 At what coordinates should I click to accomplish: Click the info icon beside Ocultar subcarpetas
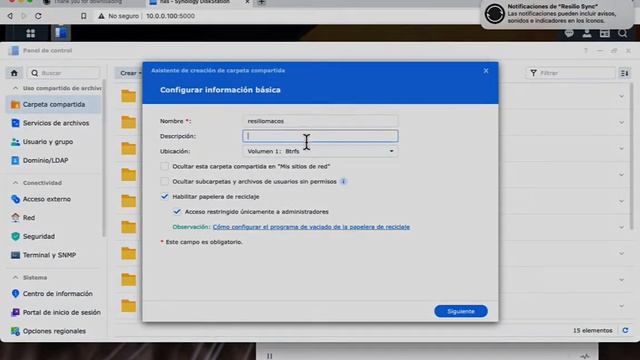point(344,182)
